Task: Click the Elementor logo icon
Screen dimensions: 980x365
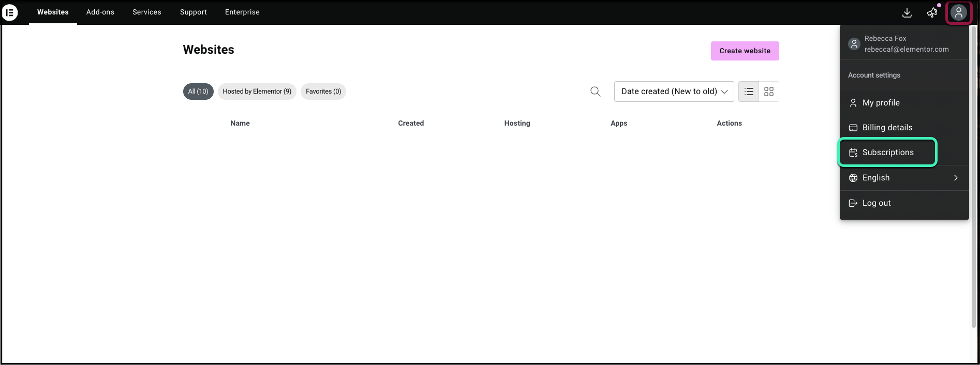Action: 10,12
